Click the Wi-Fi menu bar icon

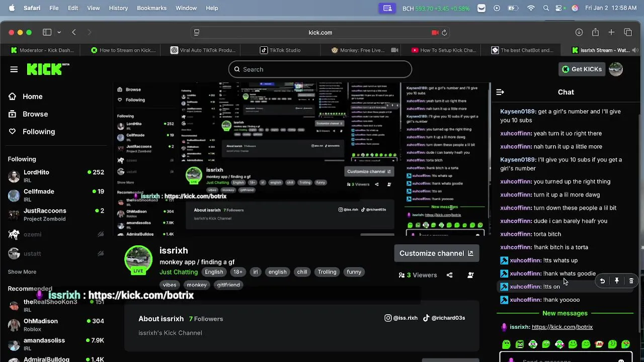(x=531, y=8)
